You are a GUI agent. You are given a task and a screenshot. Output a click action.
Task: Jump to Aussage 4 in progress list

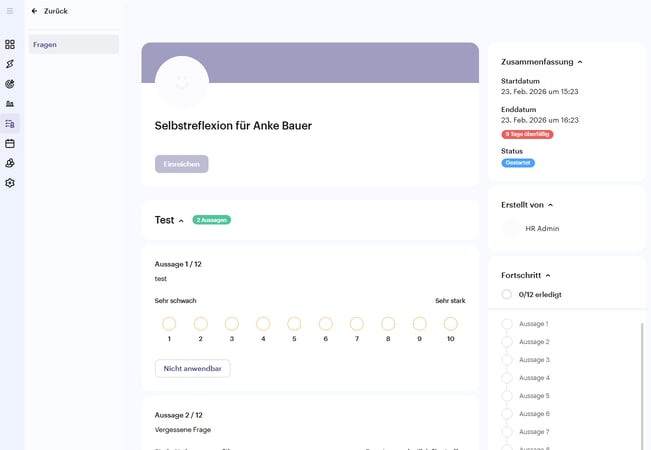coord(534,378)
